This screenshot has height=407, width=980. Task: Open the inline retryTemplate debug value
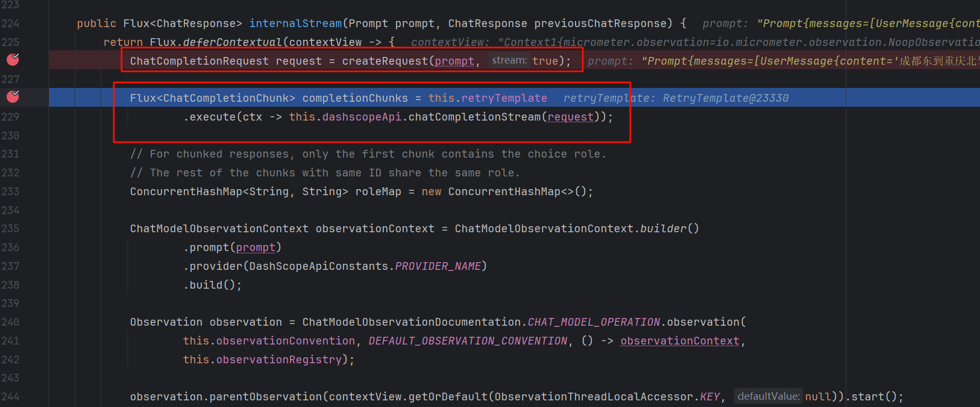676,98
